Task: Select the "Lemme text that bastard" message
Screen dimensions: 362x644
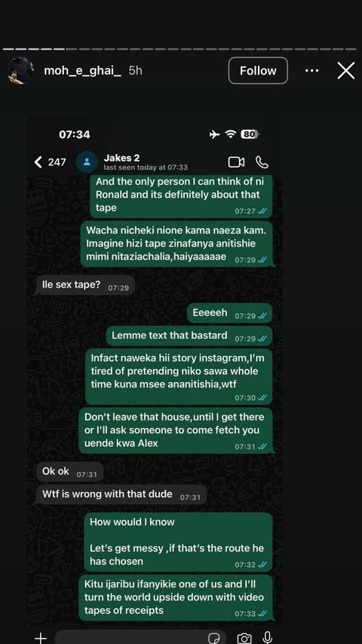Action: coord(189,337)
